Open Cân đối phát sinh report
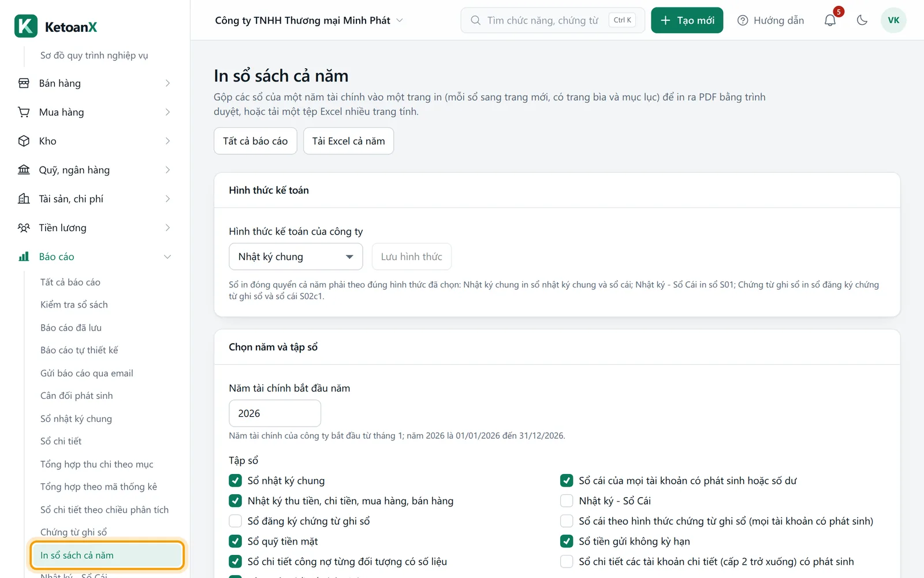This screenshot has height=578, width=924. pos(77,396)
